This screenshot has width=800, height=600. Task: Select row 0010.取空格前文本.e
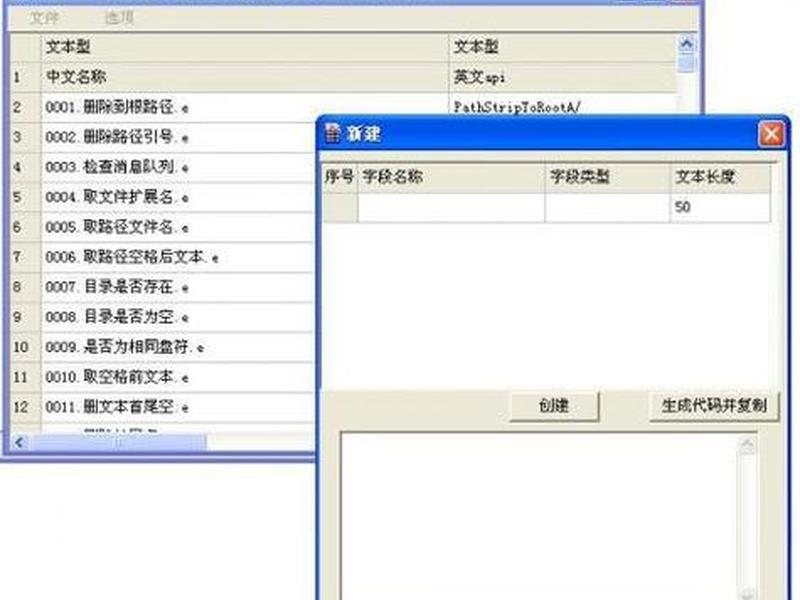tap(178, 378)
